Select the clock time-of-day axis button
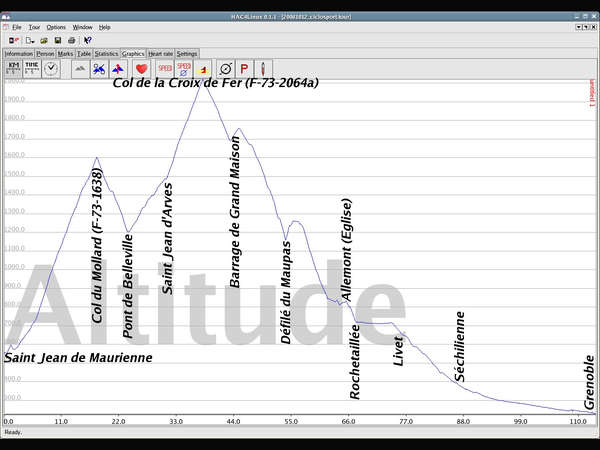 point(51,69)
